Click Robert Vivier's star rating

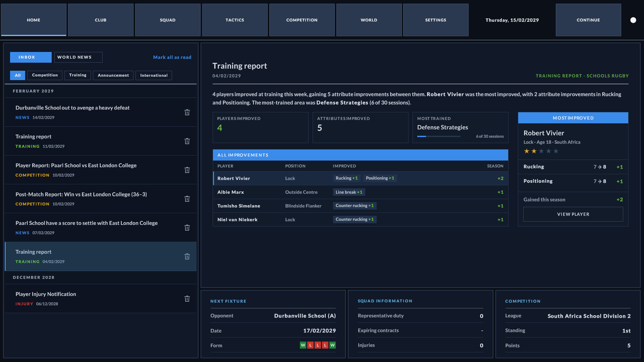coord(541,151)
